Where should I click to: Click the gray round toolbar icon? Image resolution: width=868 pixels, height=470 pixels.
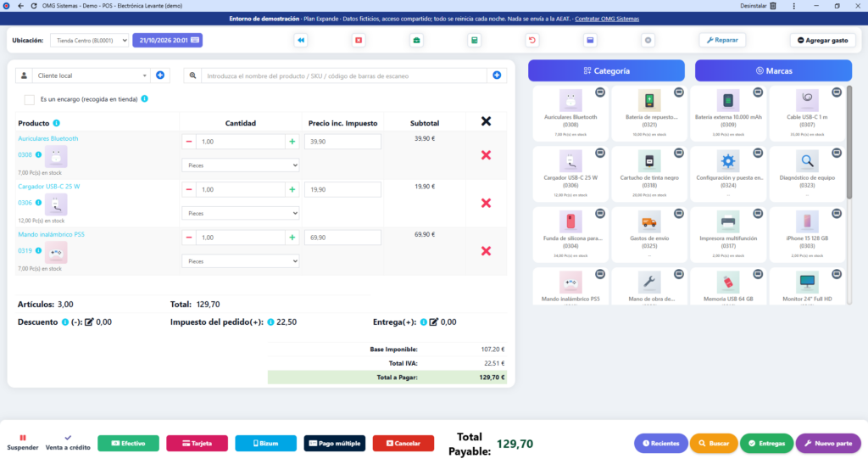(648, 40)
